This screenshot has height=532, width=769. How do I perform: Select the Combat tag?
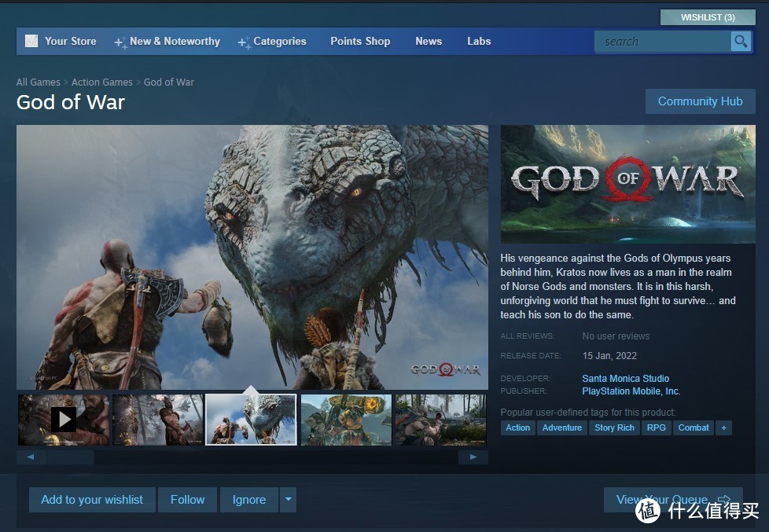click(x=694, y=427)
